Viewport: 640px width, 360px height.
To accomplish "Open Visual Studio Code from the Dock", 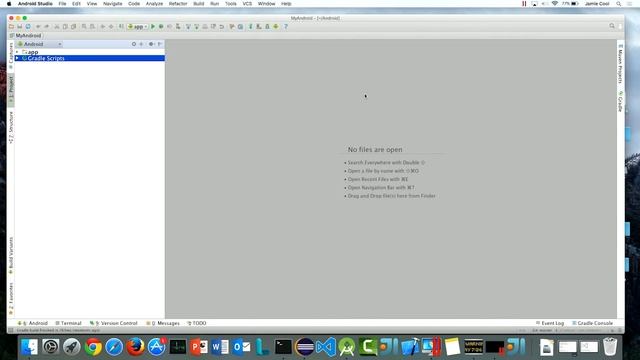I will point(326,347).
